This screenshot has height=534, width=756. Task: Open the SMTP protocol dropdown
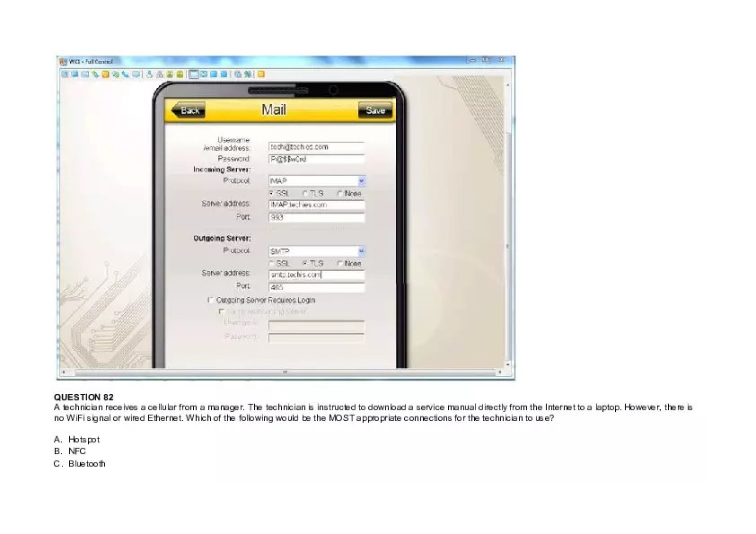(361, 250)
